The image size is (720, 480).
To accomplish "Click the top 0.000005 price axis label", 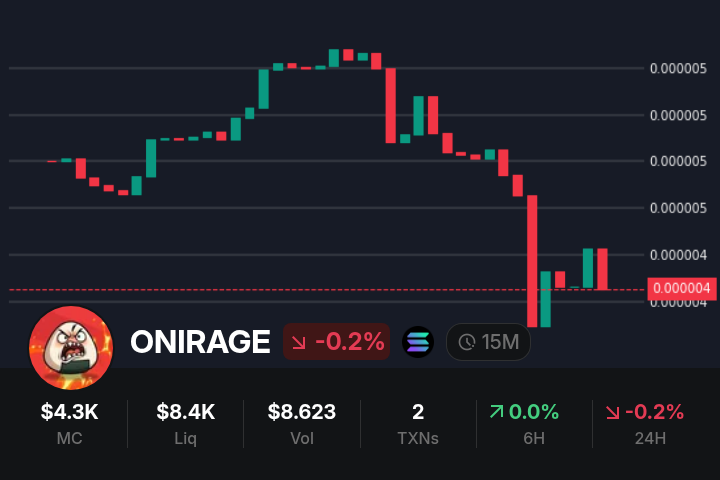I will click(x=679, y=69).
